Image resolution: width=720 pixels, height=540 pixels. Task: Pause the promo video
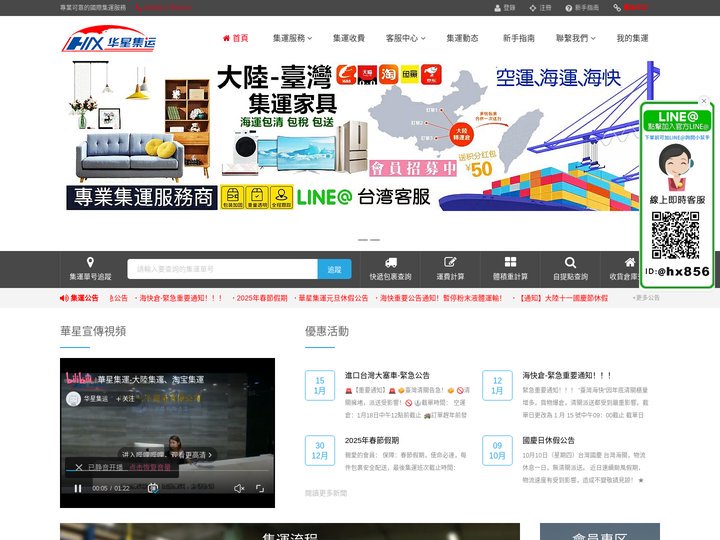[x=78, y=488]
